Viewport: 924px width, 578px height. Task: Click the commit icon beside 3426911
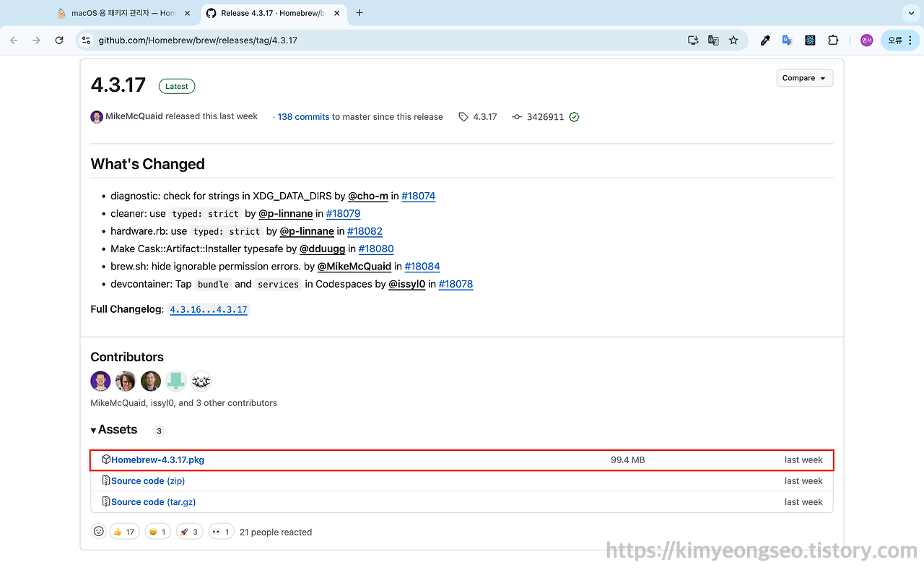(x=517, y=117)
